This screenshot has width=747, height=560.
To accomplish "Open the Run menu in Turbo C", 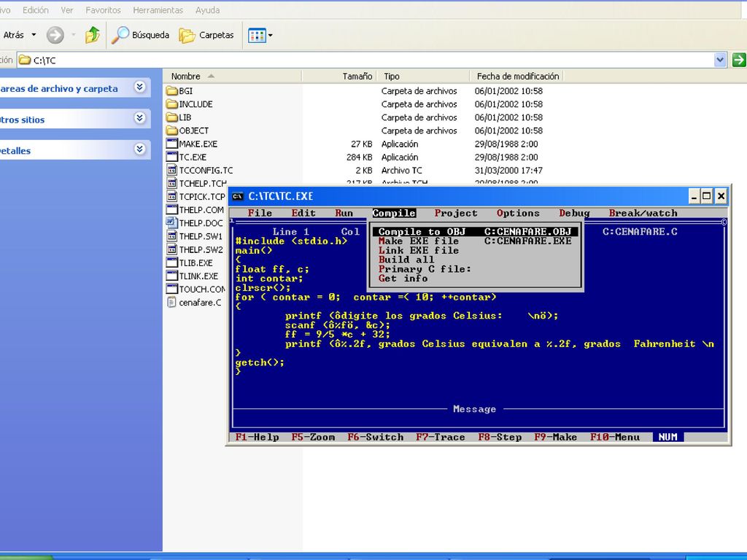I will click(x=344, y=214).
